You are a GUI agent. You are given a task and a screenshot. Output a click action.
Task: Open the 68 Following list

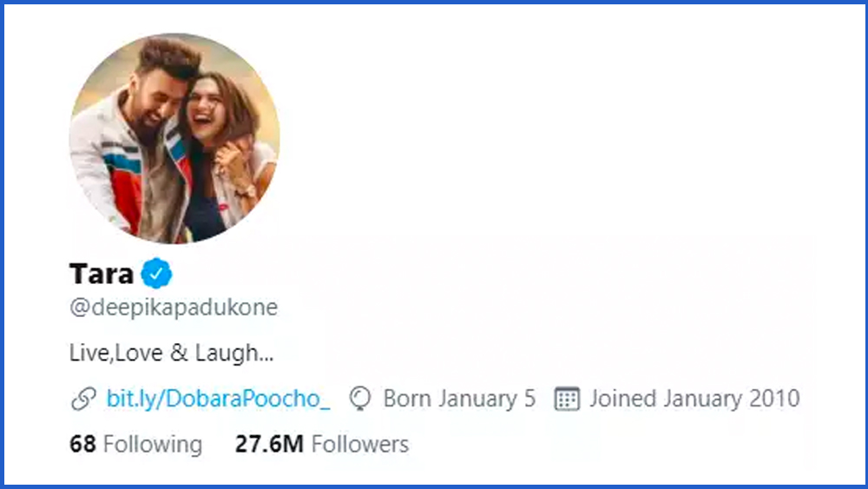pyautogui.click(x=135, y=445)
